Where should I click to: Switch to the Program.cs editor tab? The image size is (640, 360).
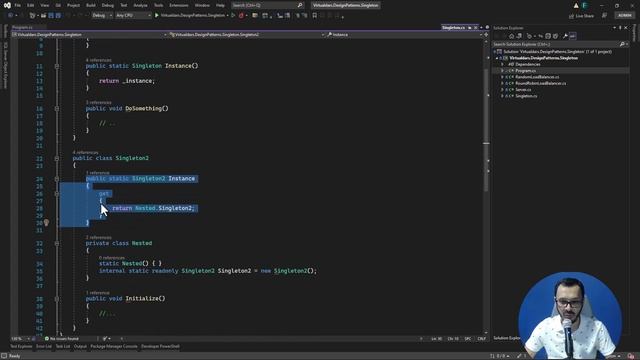22,27
